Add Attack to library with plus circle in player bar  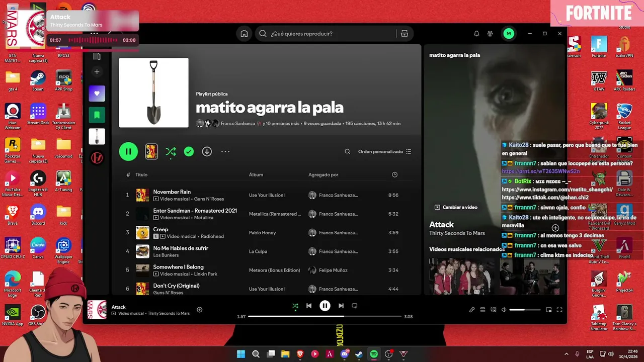point(199,310)
